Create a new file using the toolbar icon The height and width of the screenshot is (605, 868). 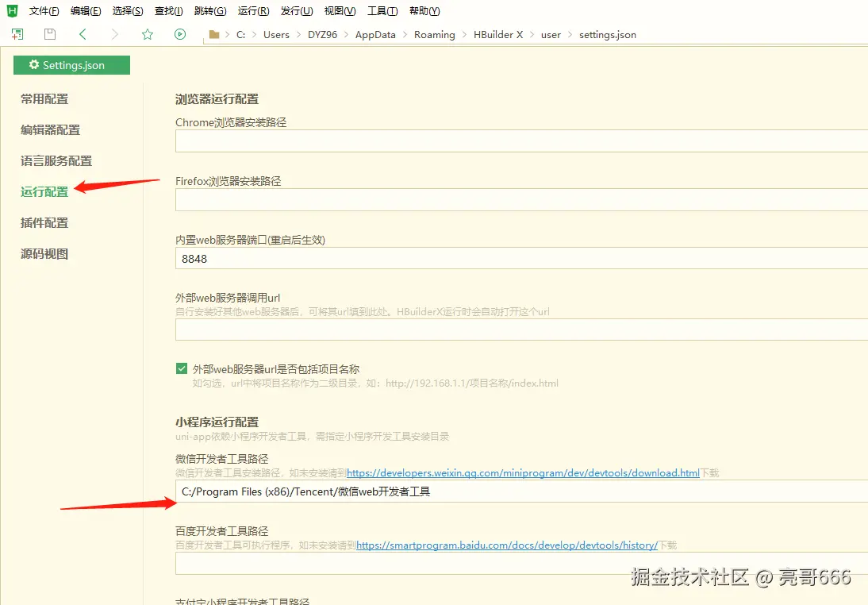point(16,34)
